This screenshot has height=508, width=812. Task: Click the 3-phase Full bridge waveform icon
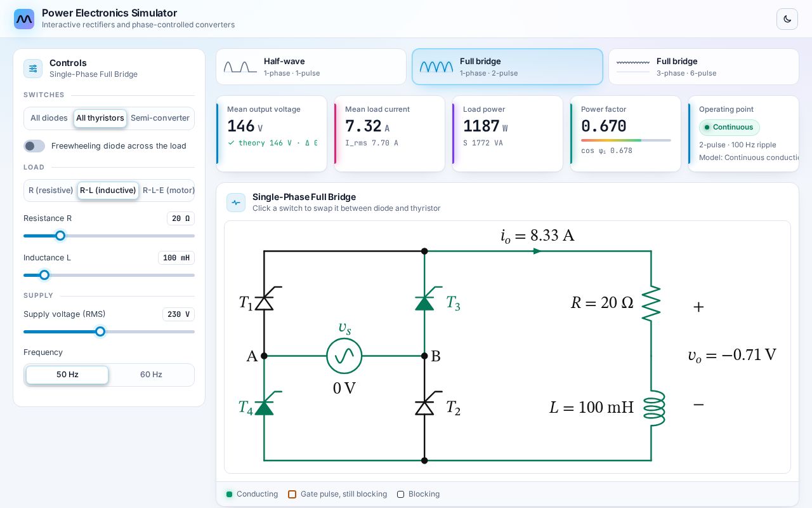(x=633, y=63)
